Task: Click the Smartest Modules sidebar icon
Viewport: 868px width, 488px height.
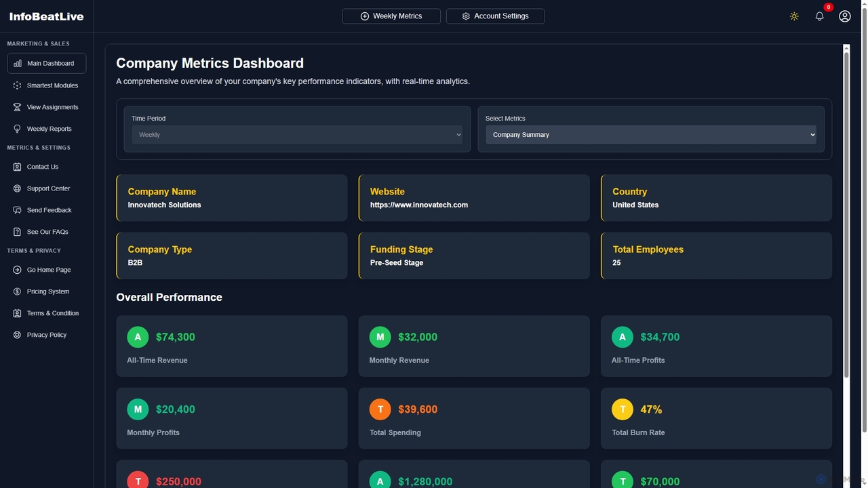Action: pos(18,85)
